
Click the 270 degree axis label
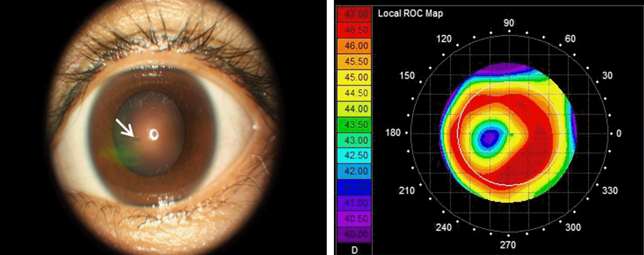[x=508, y=245]
